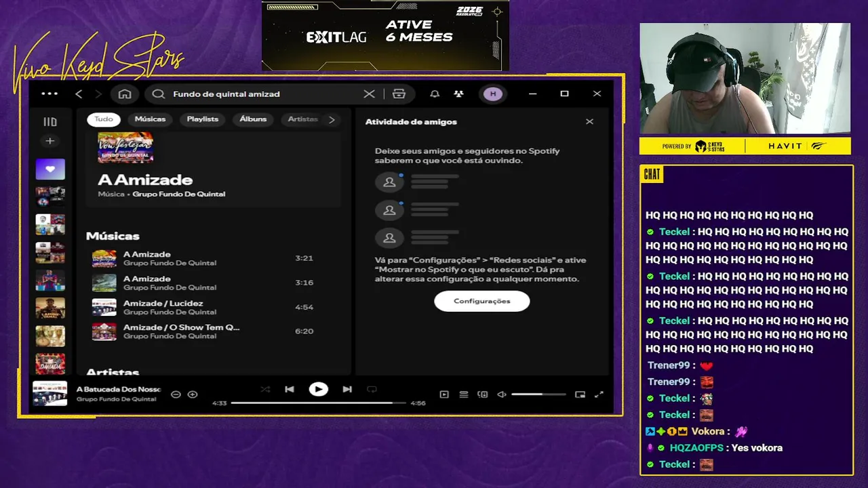Image resolution: width=868 pixels, height=488 pixels.
Task: Go forward with the right arrow
Action: coord(98,94)
